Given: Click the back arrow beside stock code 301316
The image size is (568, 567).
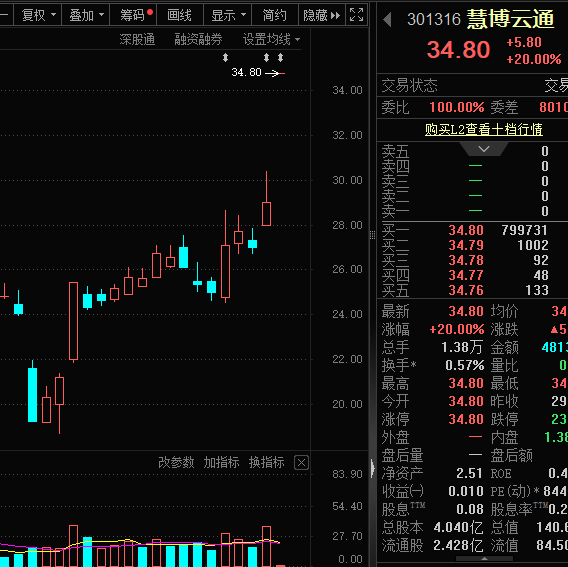Looking at the screenshot, I should point(387,19).
